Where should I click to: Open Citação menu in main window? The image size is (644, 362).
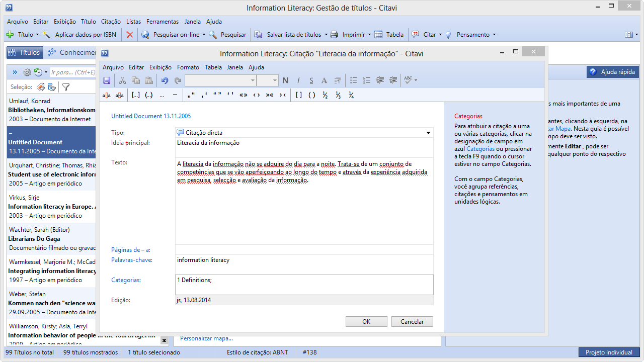111,22
